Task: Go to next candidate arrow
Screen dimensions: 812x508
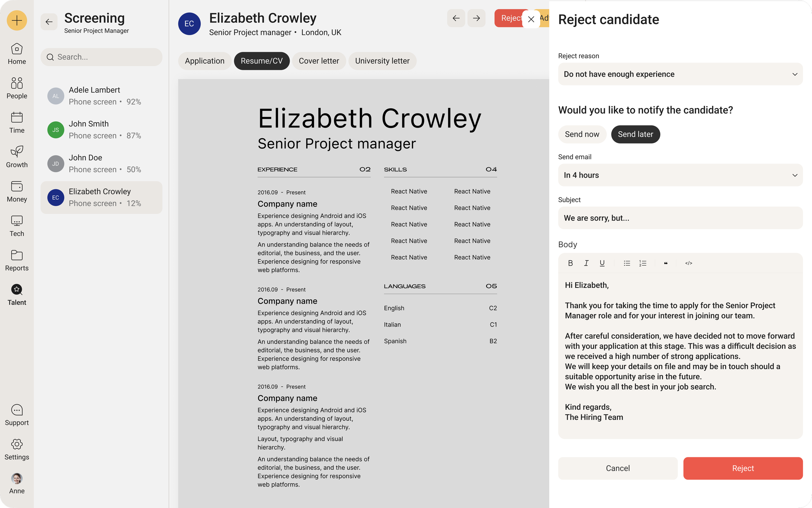Action: (x=476, y=18)
